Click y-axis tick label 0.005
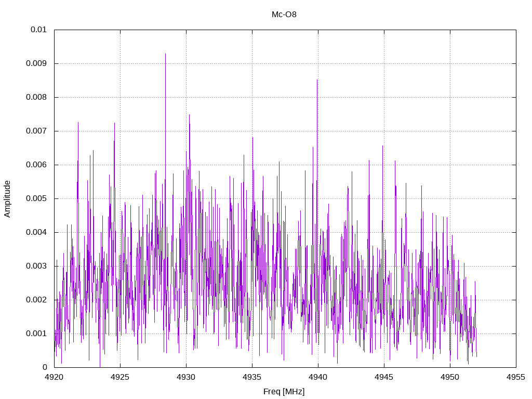Viewport: 532px width, 399px height. [x=37, y=198]
